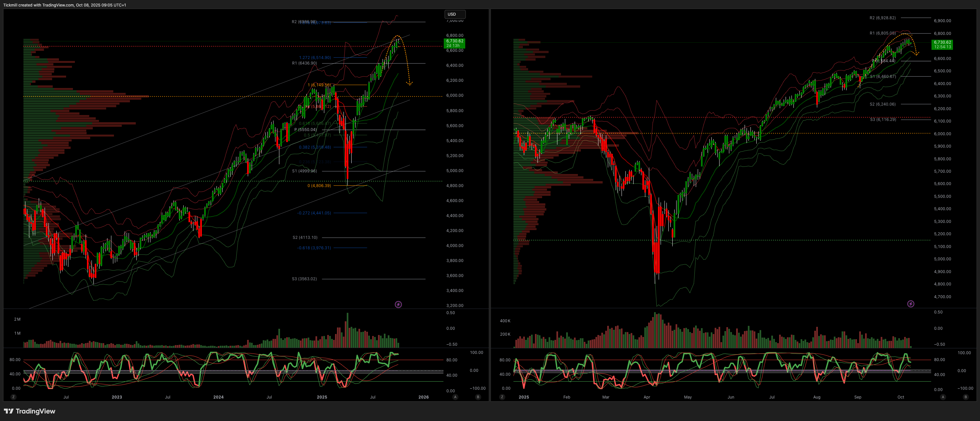The height and width of the screenshot is (421, 980).
Task: Click the Z timezone icon on right chart
Action: click(x=502, y=397)
